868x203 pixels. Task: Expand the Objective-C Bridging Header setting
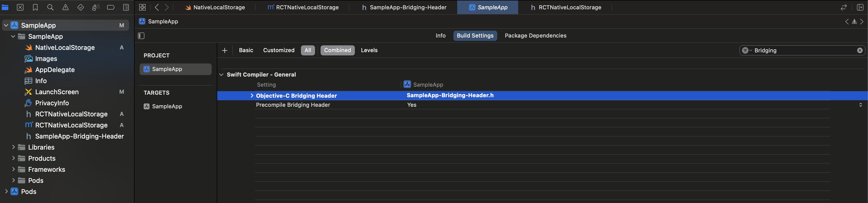(x=252, y=96)
